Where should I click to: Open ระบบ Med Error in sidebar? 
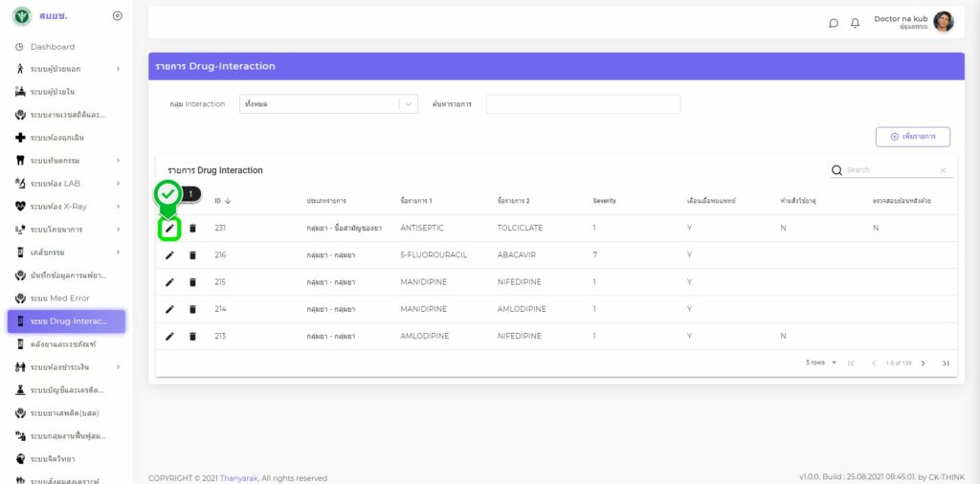pyautogui.click(x=59, y=298)
